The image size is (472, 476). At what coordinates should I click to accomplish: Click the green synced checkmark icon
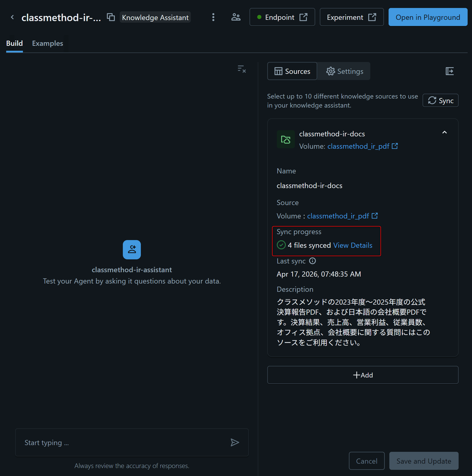[281, 245]
